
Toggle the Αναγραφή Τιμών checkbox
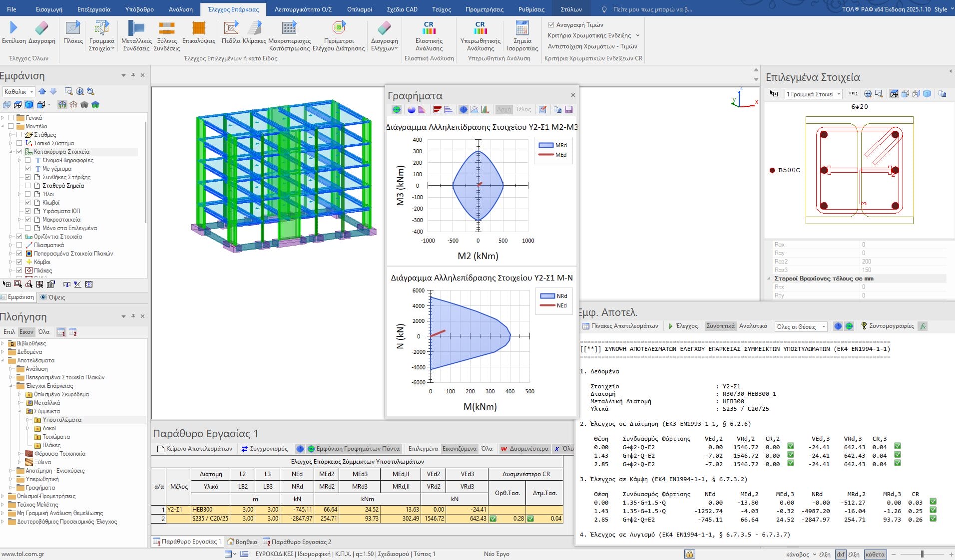[551, 24]
